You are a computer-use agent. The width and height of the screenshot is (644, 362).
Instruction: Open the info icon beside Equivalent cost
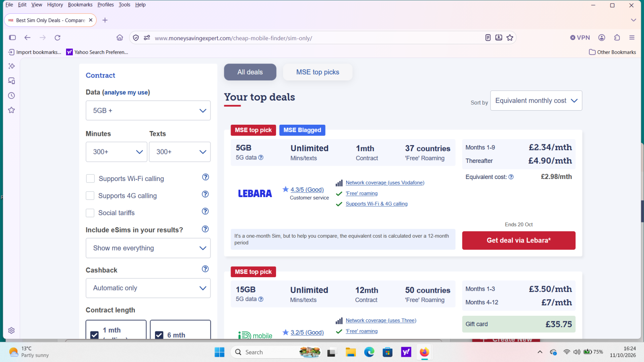tap(511, 177)
